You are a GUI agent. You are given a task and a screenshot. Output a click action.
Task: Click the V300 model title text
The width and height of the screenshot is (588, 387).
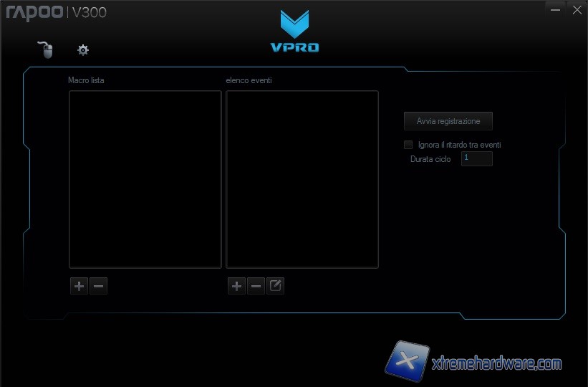pos(89,12)
